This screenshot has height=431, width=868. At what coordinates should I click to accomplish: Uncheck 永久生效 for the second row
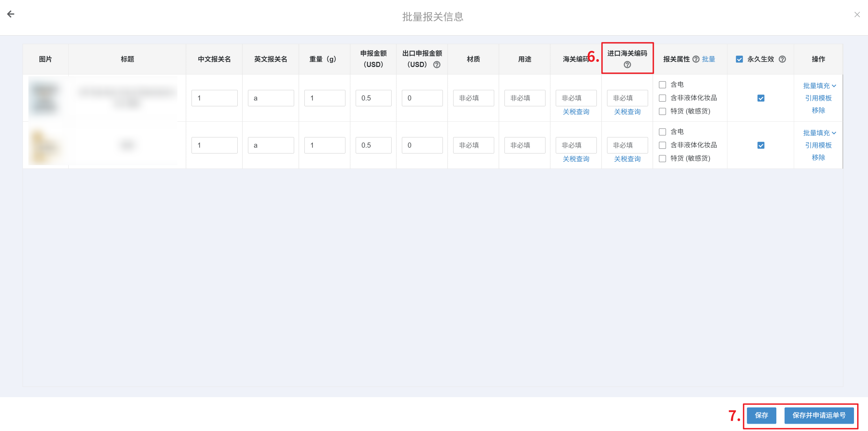(x=761, y=145)
